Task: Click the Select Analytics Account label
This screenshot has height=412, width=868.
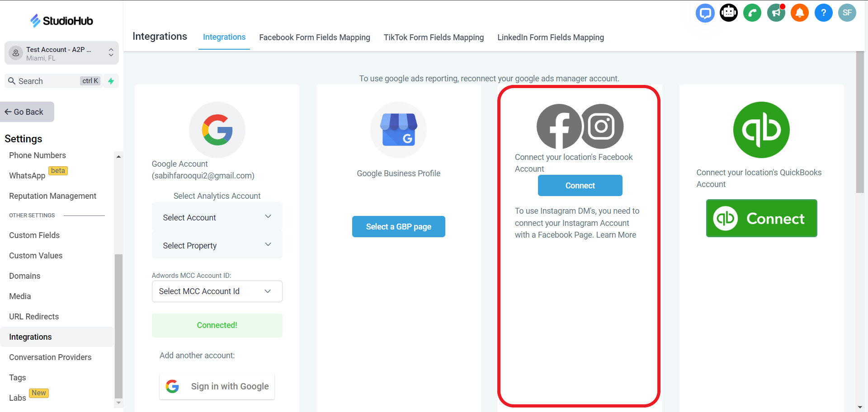Action: (217, 196)
